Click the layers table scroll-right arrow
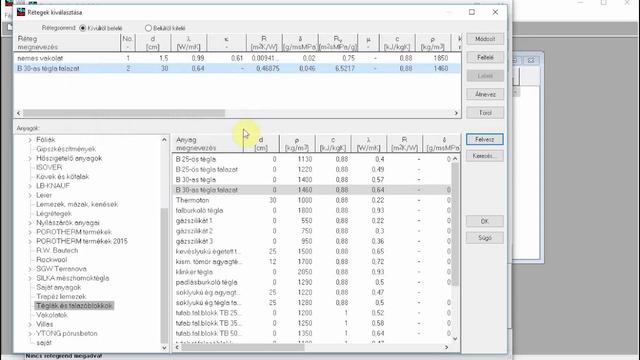Viewport: 640px width, 360px height. click(456, 113)
